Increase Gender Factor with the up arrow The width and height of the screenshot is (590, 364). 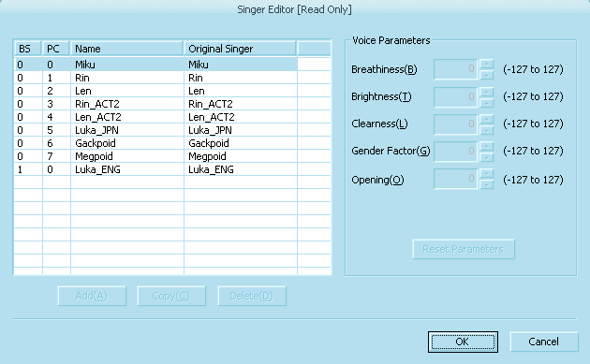487,146
